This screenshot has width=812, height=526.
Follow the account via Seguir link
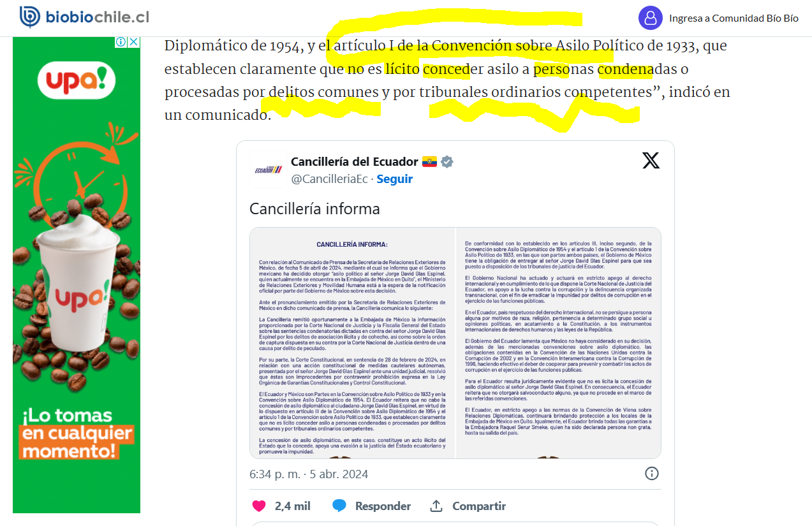[x=394, y=179]
